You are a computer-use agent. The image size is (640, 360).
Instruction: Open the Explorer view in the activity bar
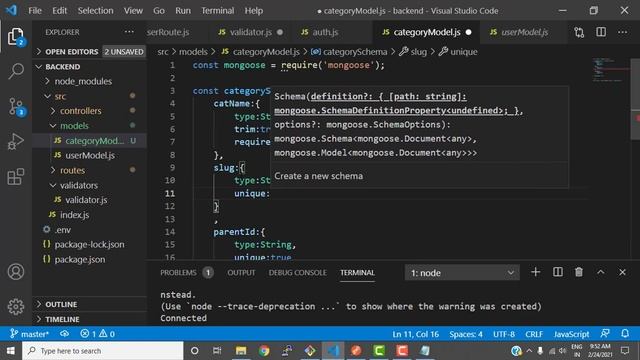(x=16, y=37)
